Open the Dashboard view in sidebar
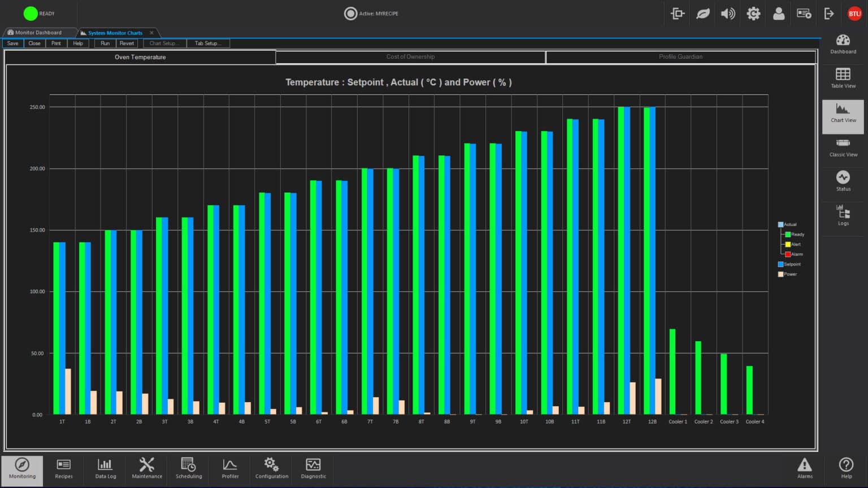 point(843,44)
